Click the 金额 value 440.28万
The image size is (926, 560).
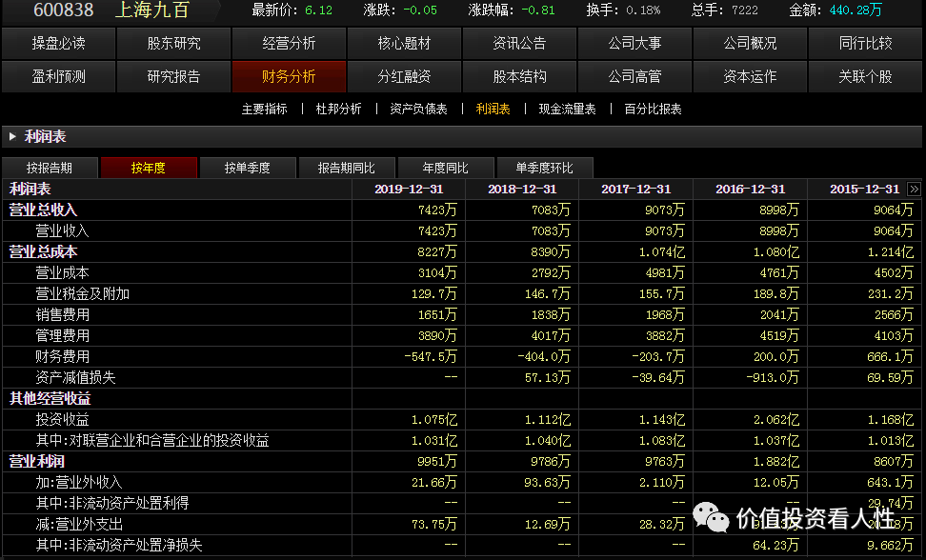coord(856,10)
